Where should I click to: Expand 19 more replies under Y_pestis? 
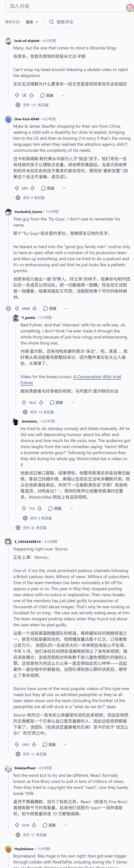[x=38, y=412]
